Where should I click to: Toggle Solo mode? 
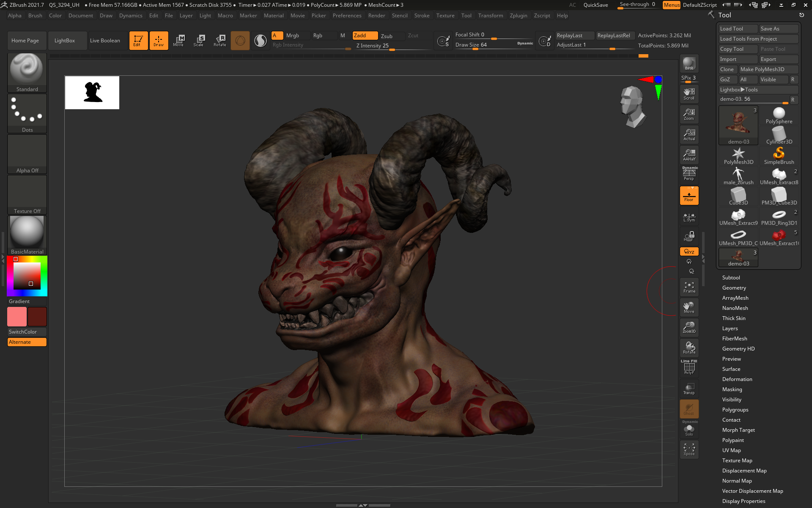click(x=689, y=429)
